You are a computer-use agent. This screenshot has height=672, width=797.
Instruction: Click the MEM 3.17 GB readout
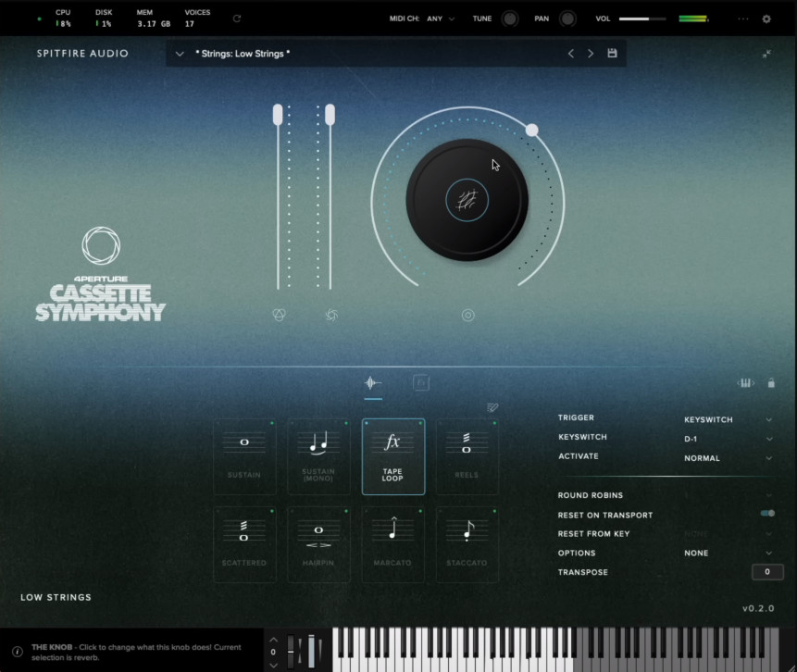coord(154,19)
